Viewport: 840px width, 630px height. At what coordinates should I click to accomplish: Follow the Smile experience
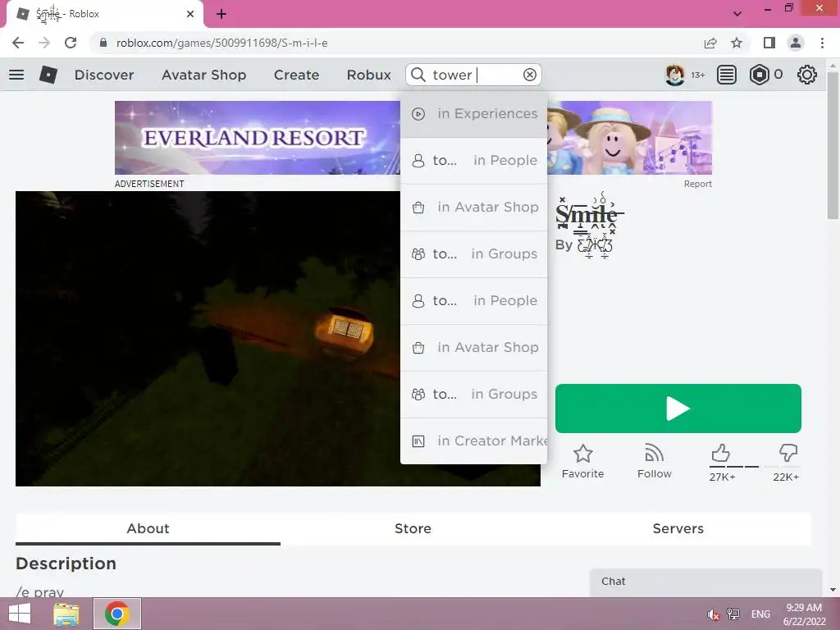(654, 461)
